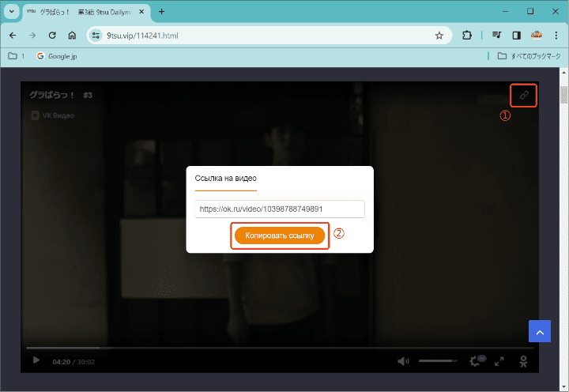Open video quality settings gear
The image size is (569, 392).
coord(475,361)
